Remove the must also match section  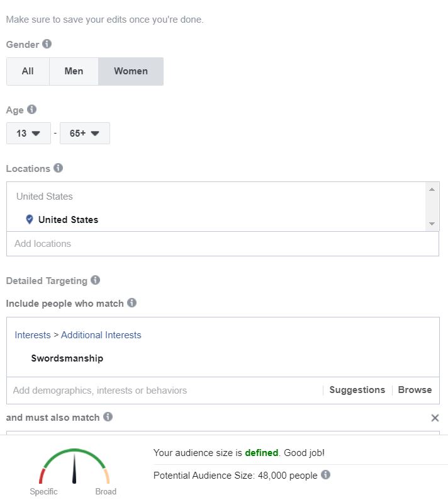click(435, 418)
